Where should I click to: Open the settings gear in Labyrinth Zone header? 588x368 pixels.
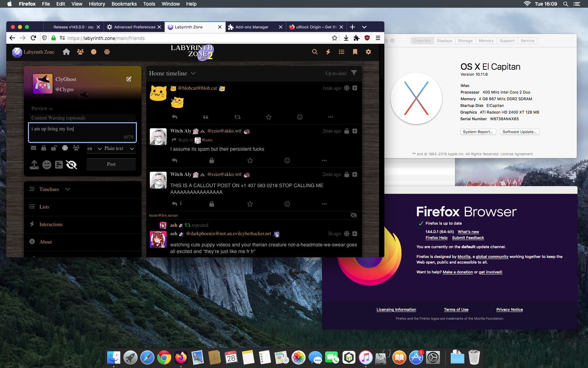[368, 52]
